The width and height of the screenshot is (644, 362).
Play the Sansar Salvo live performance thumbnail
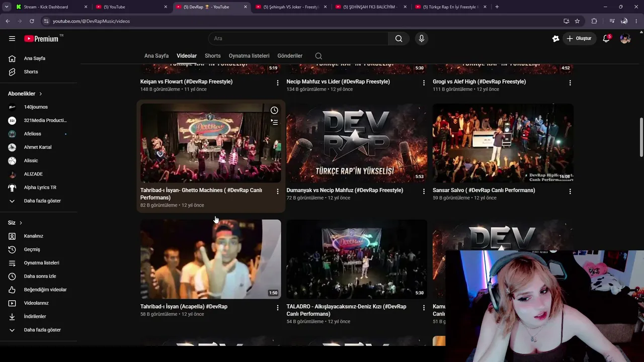click(x=503, y=143)
